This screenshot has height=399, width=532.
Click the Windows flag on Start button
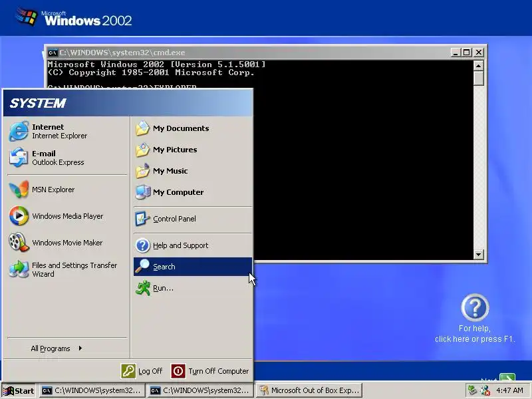click(9, 391)
